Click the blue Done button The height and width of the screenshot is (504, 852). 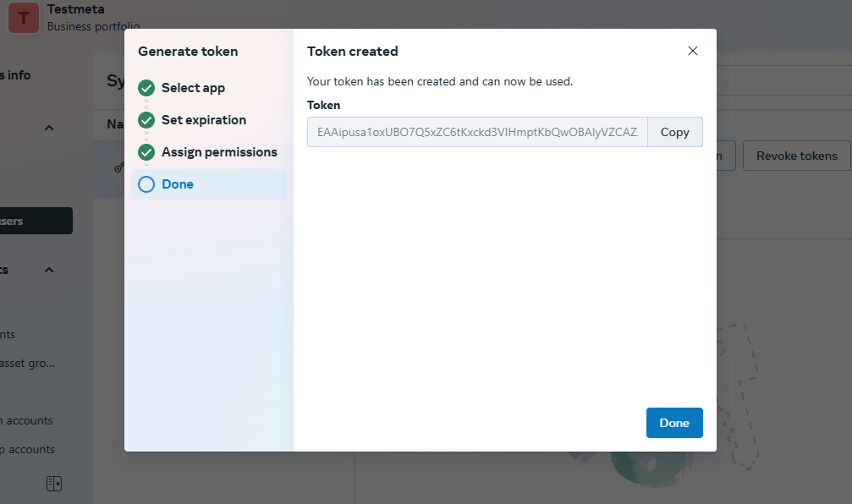point(674,423)
